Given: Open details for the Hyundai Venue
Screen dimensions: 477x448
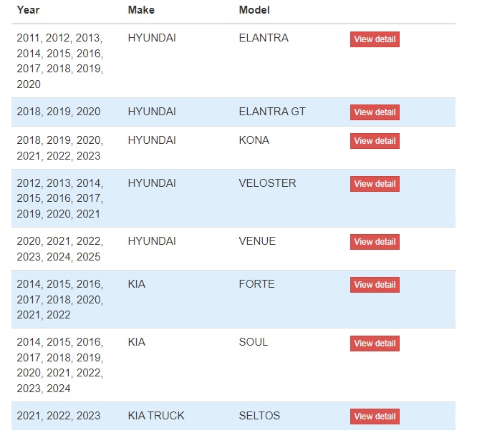Looking at the screenshot, I should pos(375,242).
